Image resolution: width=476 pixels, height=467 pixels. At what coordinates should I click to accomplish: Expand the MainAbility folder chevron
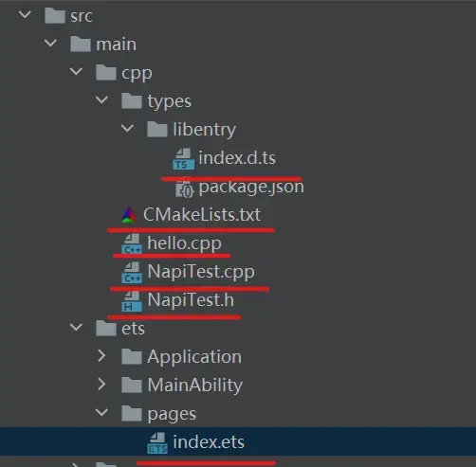(101, 385)
